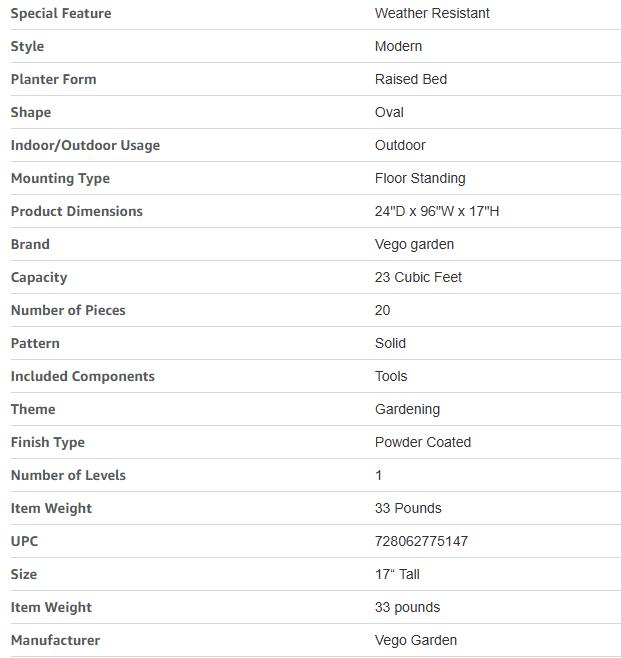Viewport: 621px width, 658px height.
Task: Click the "Number of Levels" label
Action: tap(68, 475)
